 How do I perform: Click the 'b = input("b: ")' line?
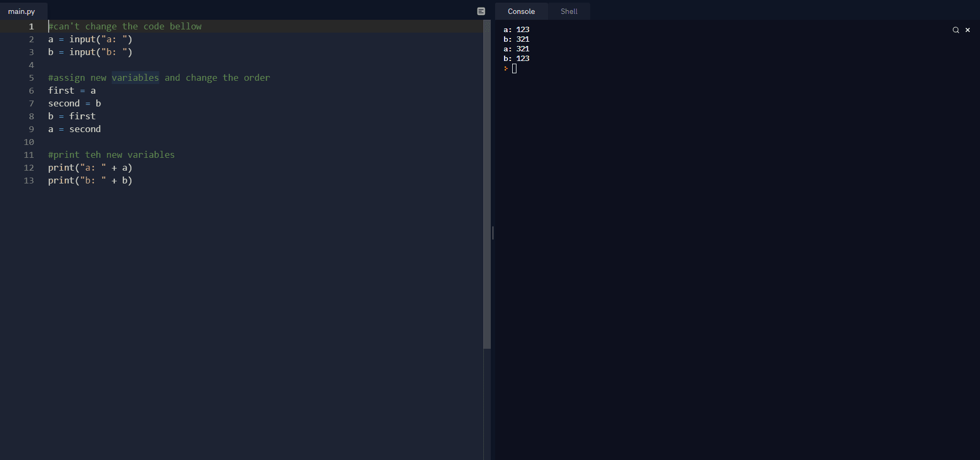[90, 52]
